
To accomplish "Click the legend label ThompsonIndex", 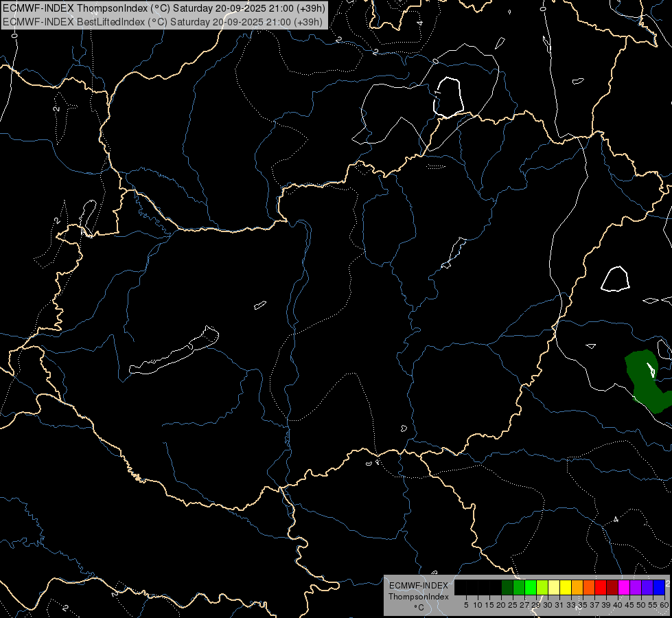I will (x=419, y=597).
